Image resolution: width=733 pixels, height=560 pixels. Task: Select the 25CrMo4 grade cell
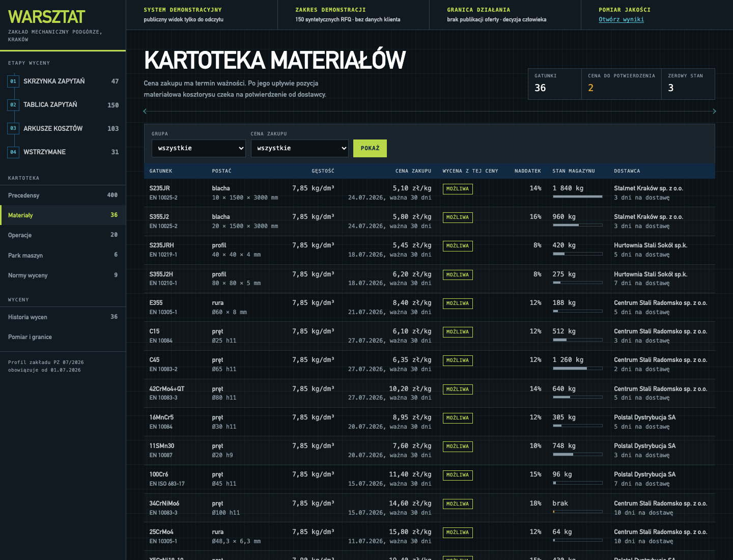[x=176, y=536]
